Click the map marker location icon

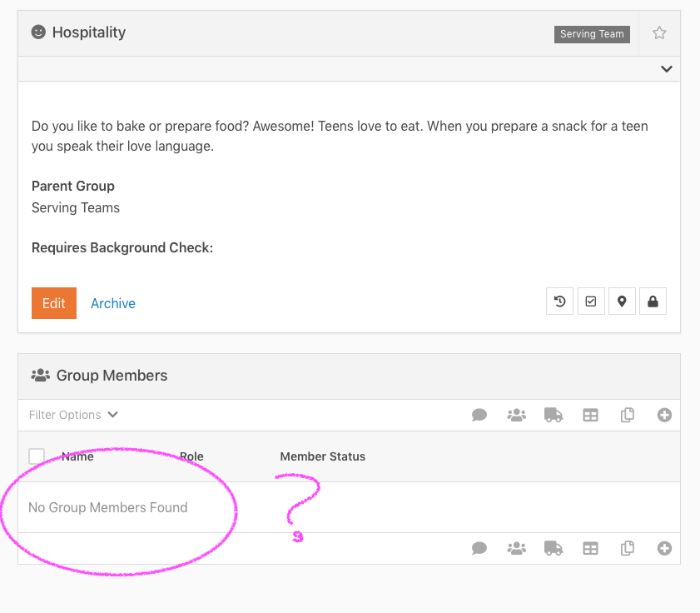point(622,302)
